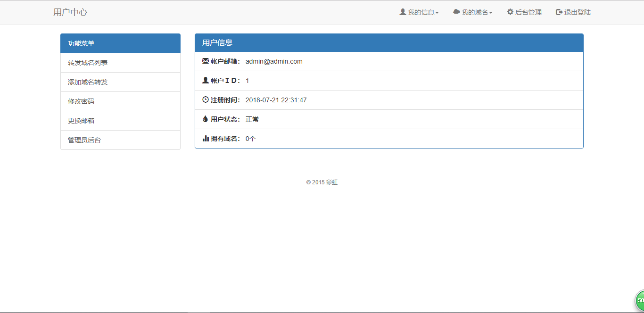Viewport: 644px width, 313px height.
Task: Open the 我的信息 dropdown menu
Action: click(419, 12)
